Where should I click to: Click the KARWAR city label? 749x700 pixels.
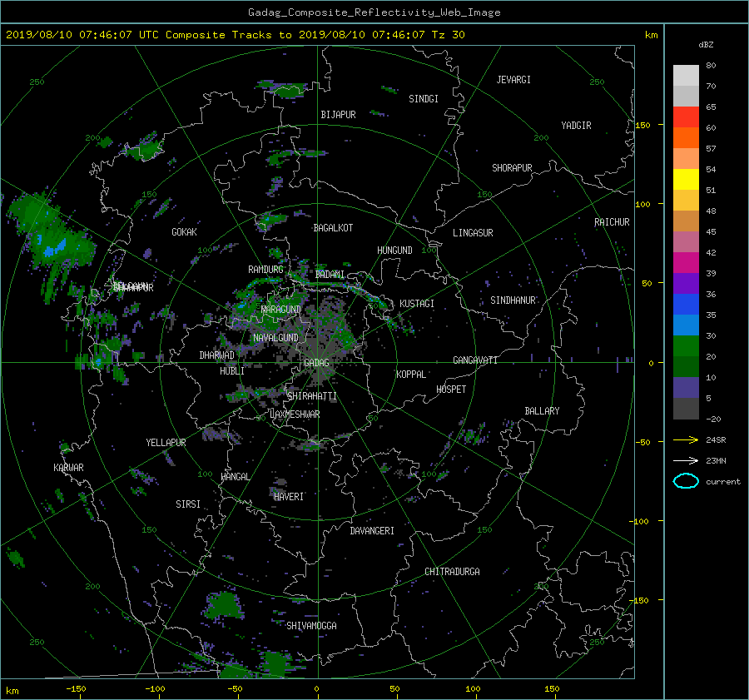69,468
